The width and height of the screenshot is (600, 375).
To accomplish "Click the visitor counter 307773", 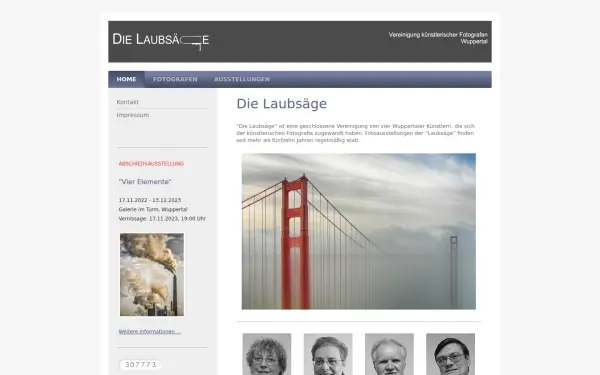I will pos(140,365).
